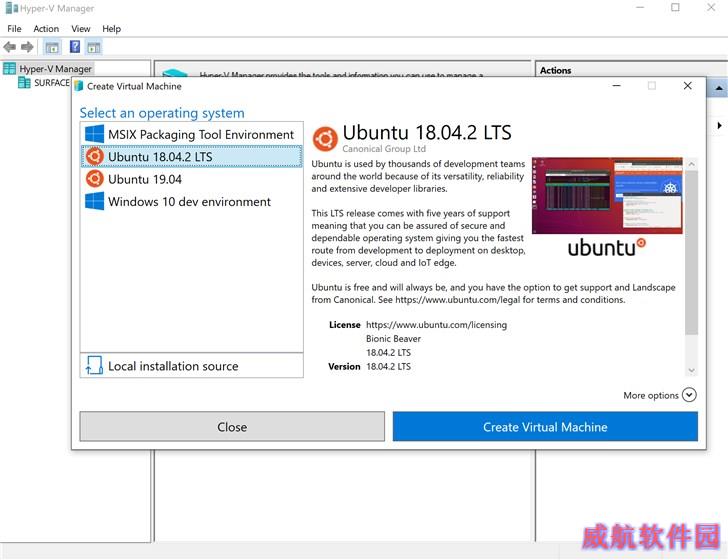Expand More options chevron

coord(689,395)
